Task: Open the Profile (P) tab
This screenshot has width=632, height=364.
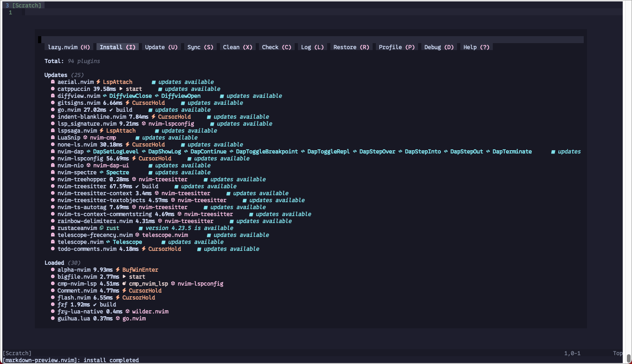Action: [x=397, y=47]
